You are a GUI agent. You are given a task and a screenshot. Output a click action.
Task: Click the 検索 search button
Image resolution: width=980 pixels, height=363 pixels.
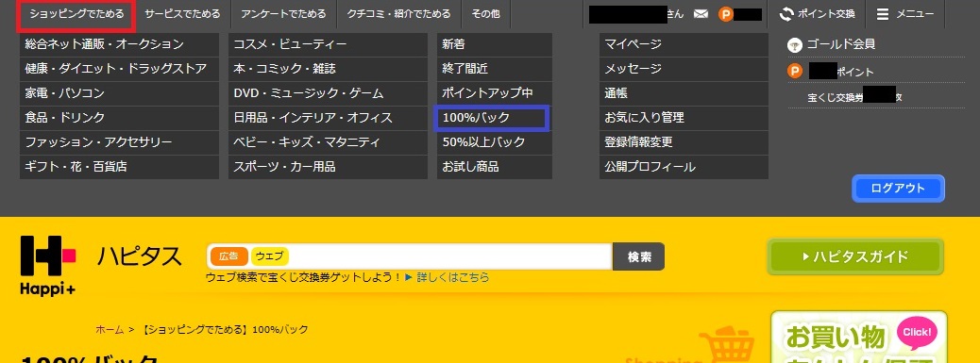tap(639, 256)
